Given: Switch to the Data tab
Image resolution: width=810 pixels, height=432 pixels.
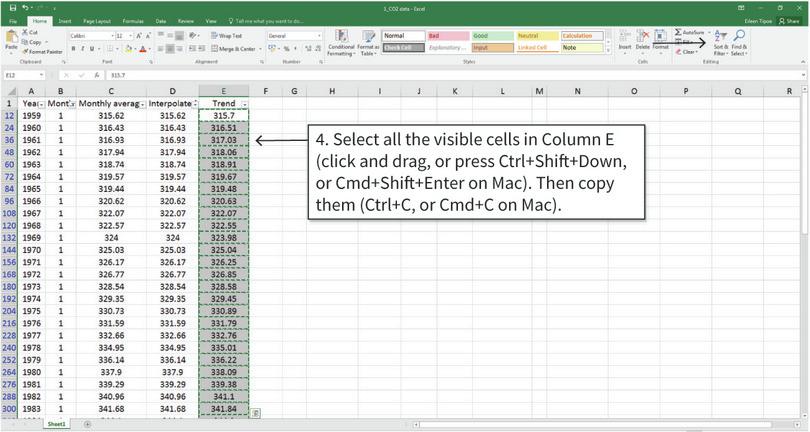Looking at the screenshot, I should pyautogui.click(x=161, y=21).
